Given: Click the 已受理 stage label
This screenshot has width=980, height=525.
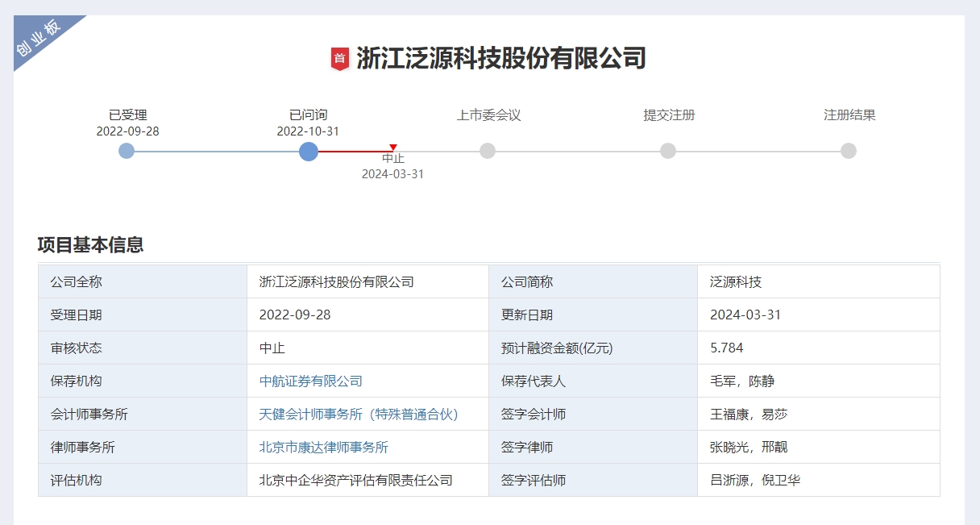Looking at the screenshot, I should (128, 115).
